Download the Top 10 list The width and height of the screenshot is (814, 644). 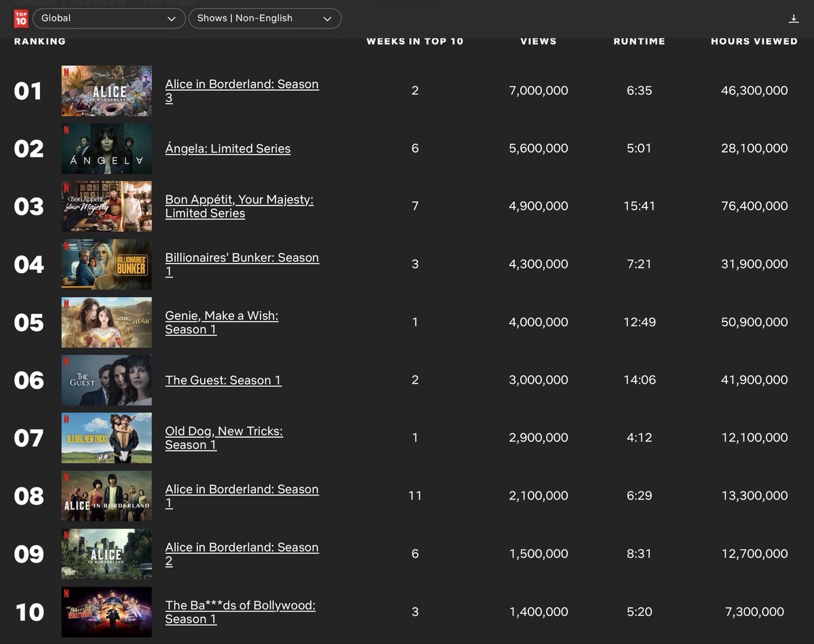[794, 18]
